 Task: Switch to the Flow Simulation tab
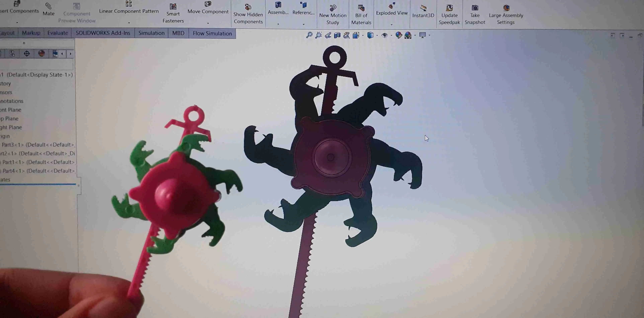click(x=212, y=33)
